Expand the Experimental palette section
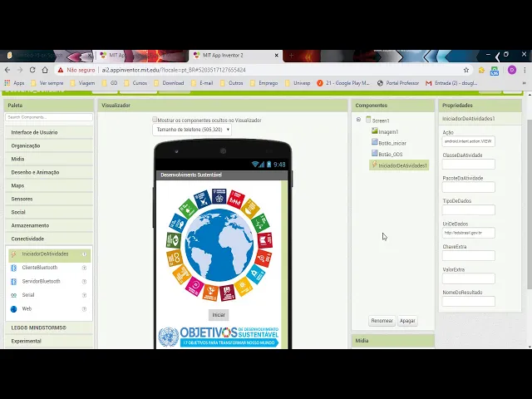The height and width of the screenshot is (399, 532). click(x=49, y=341)
